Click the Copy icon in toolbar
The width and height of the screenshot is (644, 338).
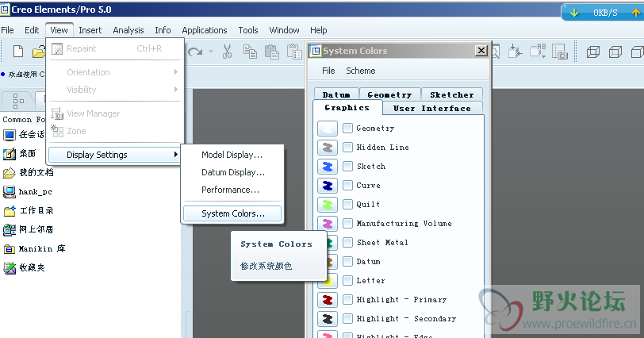pos(250,52)
